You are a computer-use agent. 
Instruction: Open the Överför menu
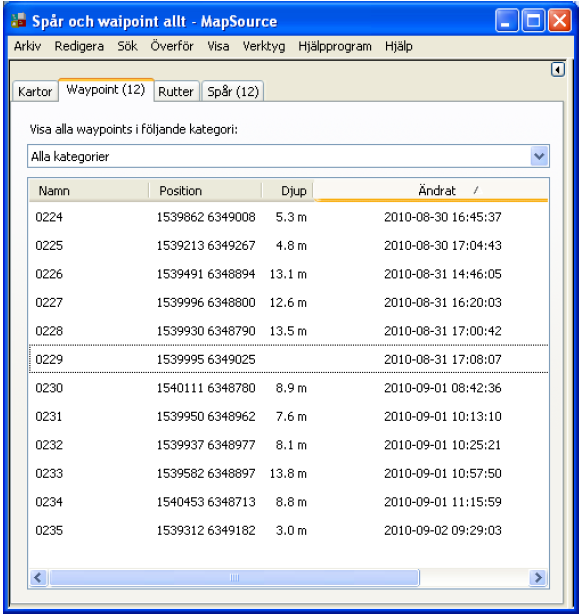172,46
